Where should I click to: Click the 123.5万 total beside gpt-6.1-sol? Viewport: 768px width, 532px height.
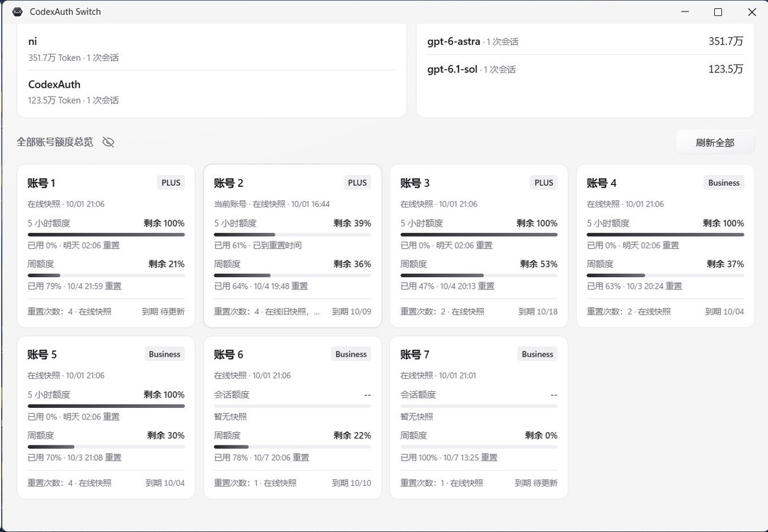[x=726, y=69]
